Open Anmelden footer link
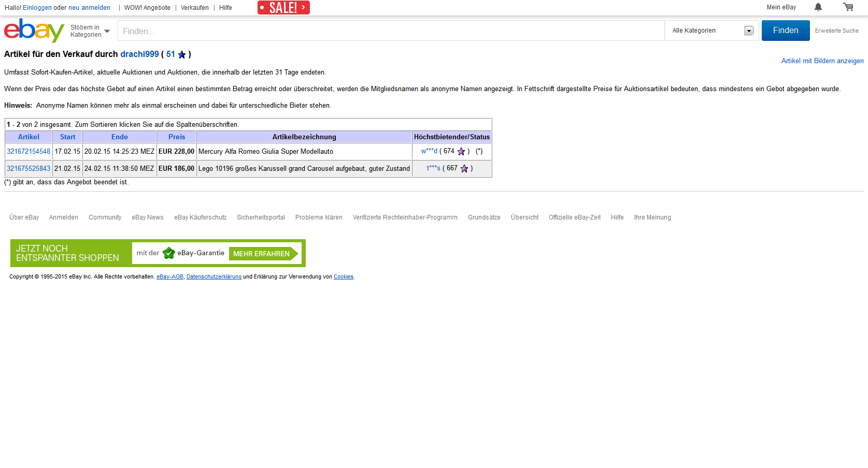This screenshot has width=868, height=468. click(x=64, y=217)
